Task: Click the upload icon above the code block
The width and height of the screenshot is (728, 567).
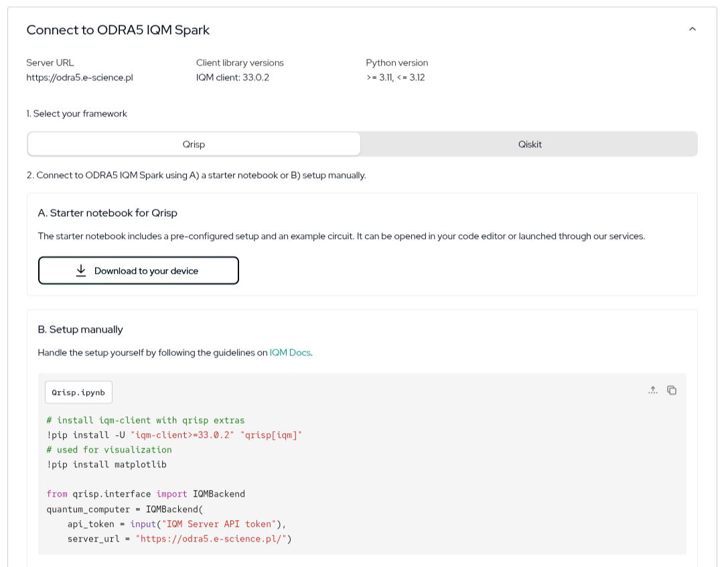Action: pos(653,390)
